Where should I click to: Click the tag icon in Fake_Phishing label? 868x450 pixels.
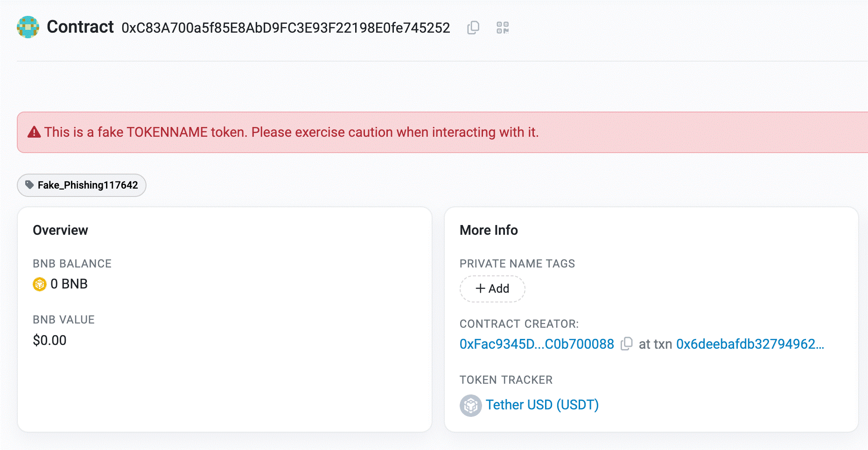pos(29,185)
